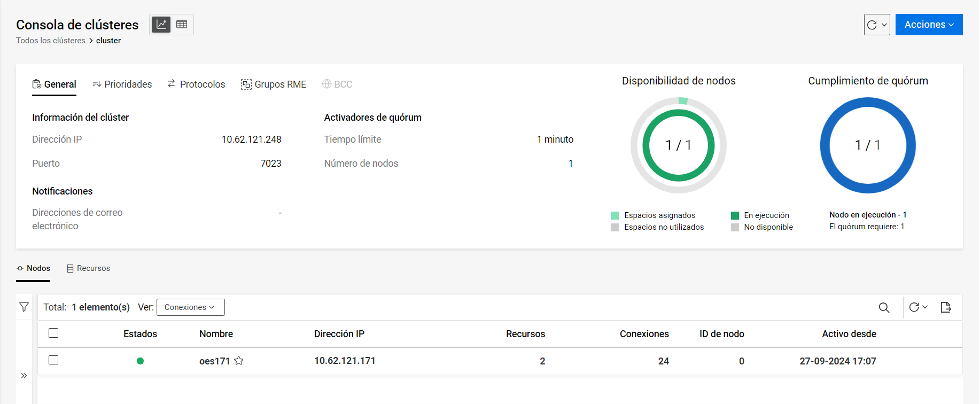This screenshot has height=404, width=980.
Task: Open the BCC tab
Action: click(x=337, y=84)
